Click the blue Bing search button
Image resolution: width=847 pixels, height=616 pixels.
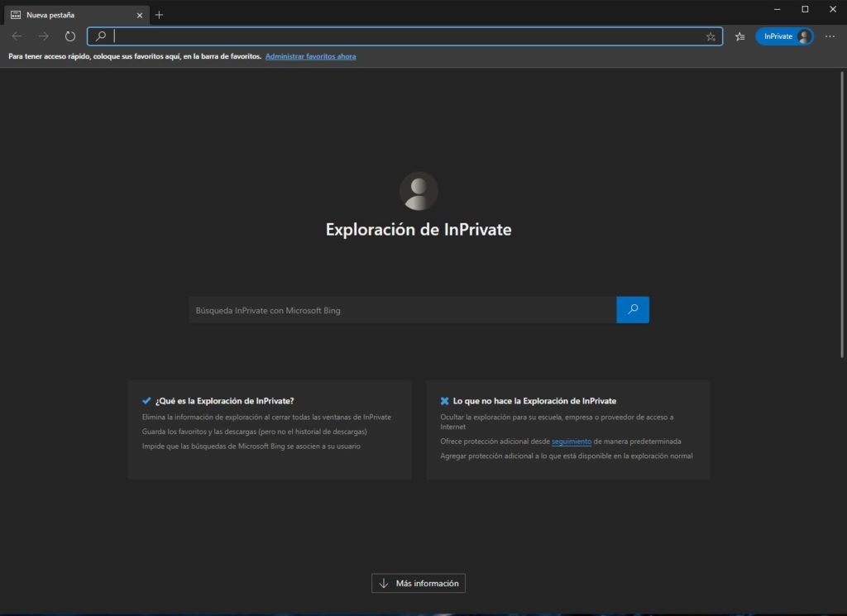(633, 310)
